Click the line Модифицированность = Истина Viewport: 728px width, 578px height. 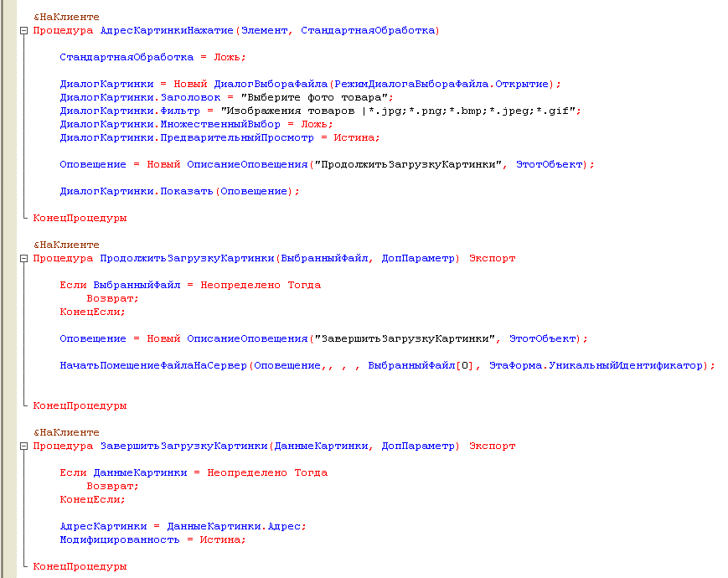[152, 540]
